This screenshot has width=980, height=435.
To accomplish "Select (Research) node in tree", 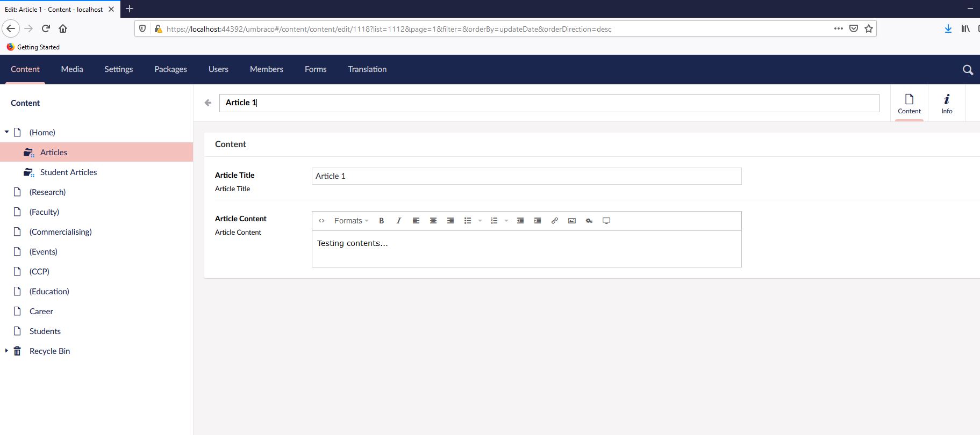I will [x=48, y=192].
